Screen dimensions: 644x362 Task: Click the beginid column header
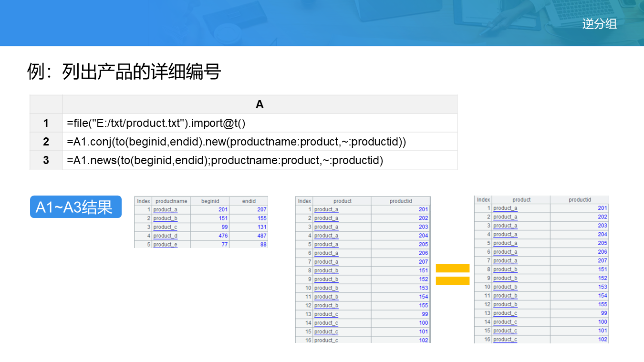click(210, 201)
